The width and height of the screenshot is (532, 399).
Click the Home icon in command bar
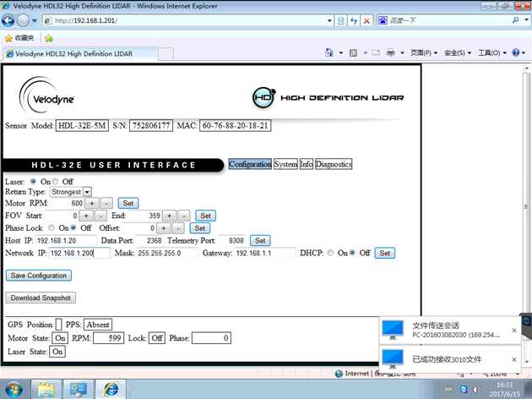pos(329,52)
